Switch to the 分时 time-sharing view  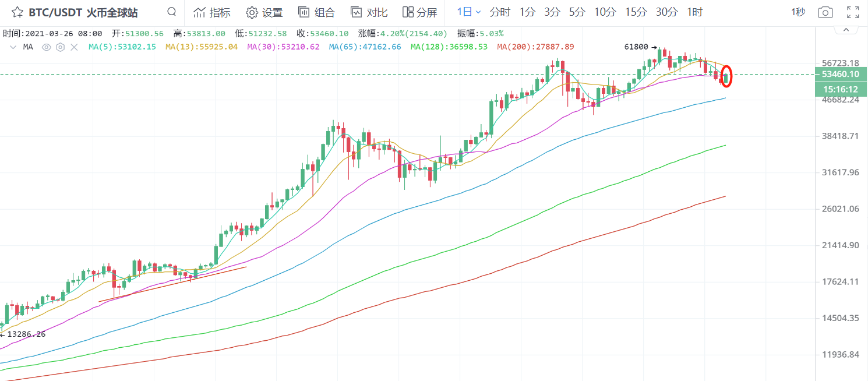500,12
